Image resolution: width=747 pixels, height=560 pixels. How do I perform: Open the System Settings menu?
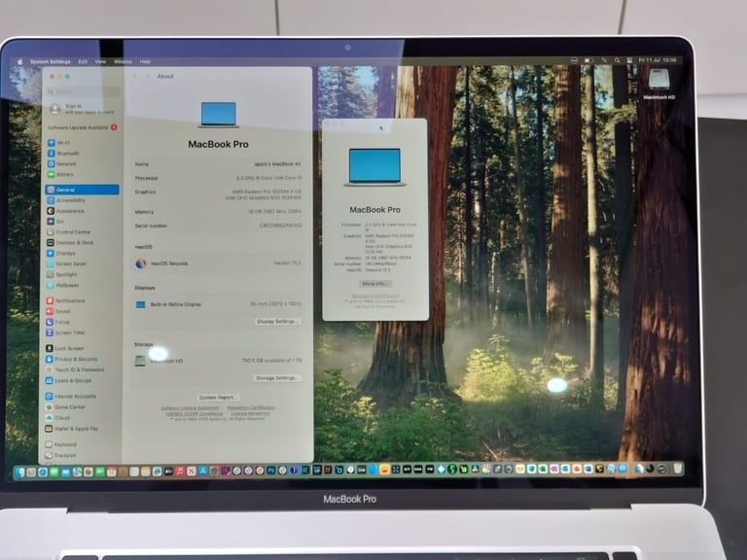pos(50,62)
